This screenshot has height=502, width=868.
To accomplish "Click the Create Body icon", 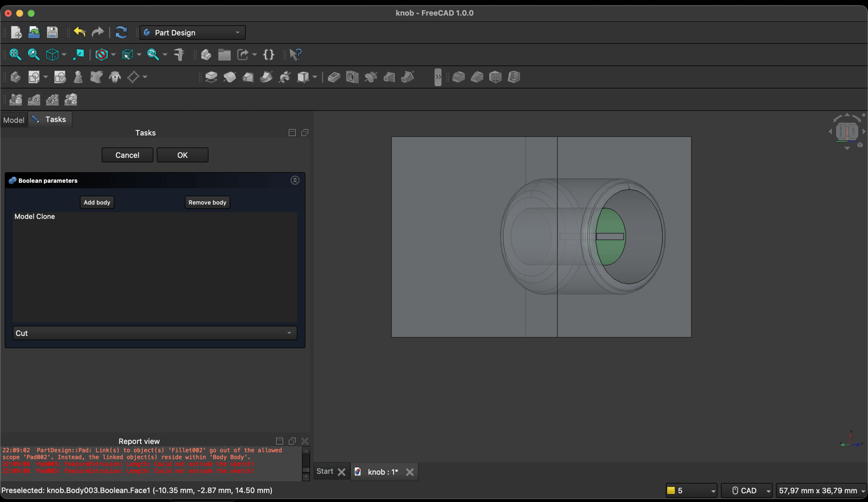I will click(x=15, y=77).
